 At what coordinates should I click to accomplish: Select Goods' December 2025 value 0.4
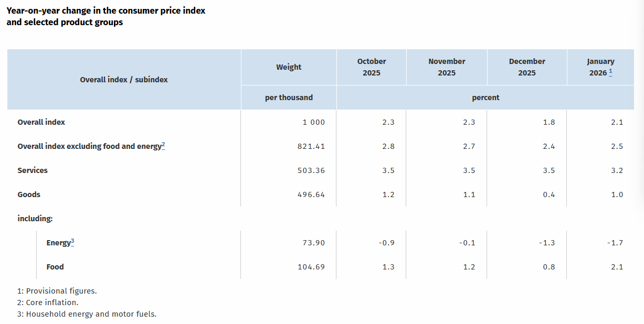(x=548, y=195)
